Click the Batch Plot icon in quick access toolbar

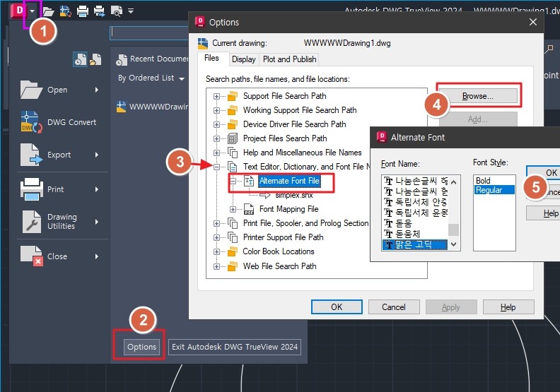point(99,11)
